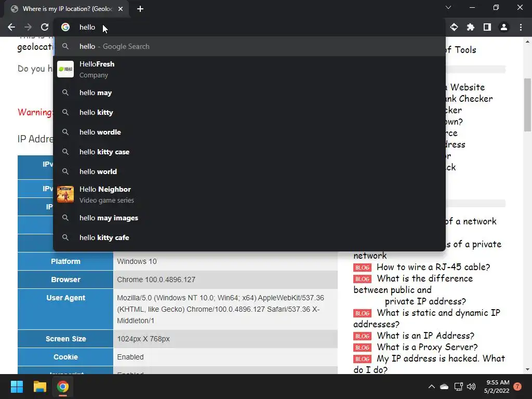Open network status tray icon
Image resolution: width=532 pixels, height=399 pixels.
458,387
